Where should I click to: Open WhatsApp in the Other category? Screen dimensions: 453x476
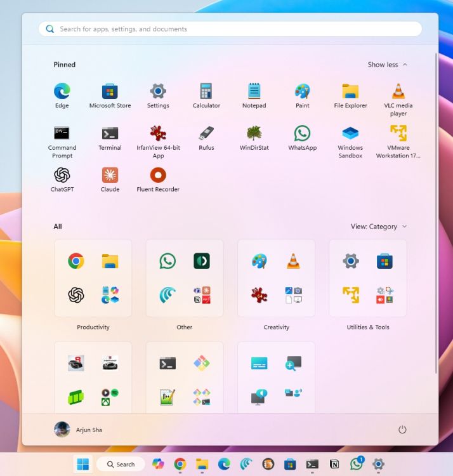(x=167, y=261)
